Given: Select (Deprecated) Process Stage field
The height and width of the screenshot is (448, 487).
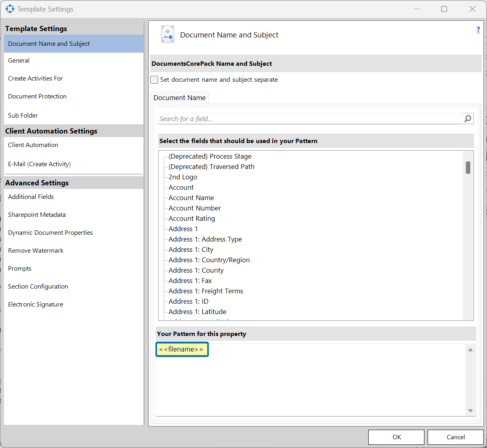Looking at the screenshot, I should tap(210, 156).
